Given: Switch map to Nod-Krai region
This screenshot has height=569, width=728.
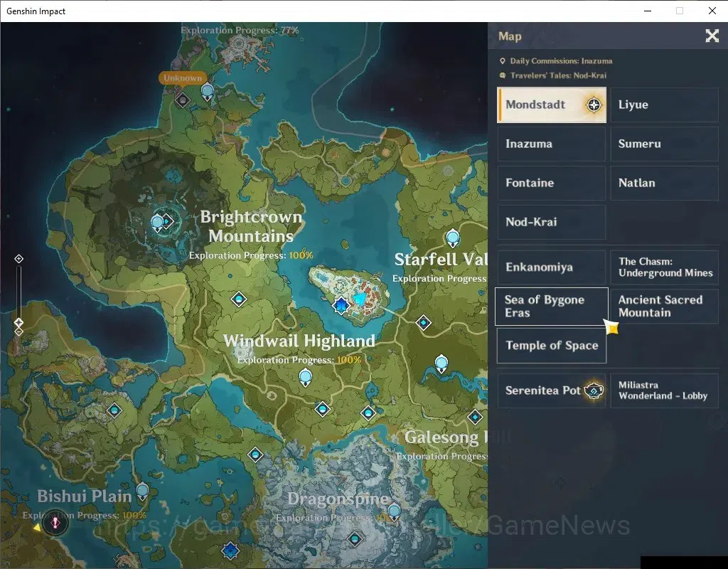Looking at the screenshot, I should [x=552, y=222].
